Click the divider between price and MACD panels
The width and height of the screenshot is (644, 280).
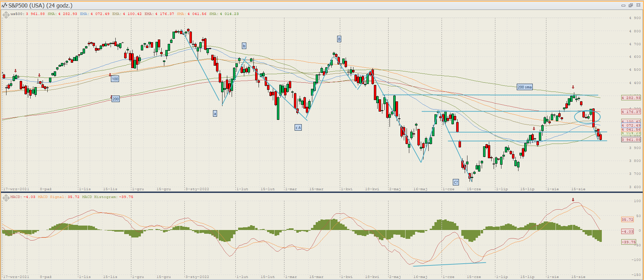tap(322, 192)
